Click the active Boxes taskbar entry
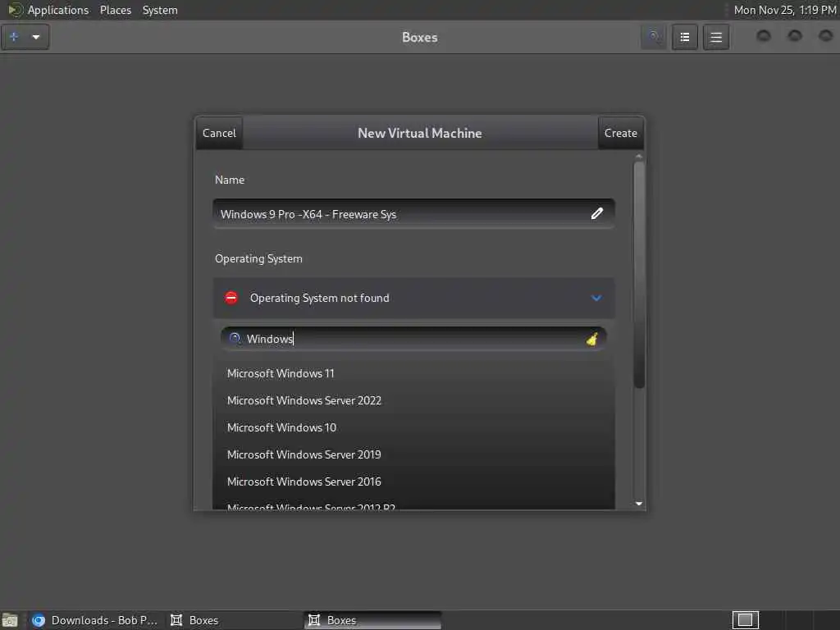Viewport: 840px width, 630px height. click(372, 620)
